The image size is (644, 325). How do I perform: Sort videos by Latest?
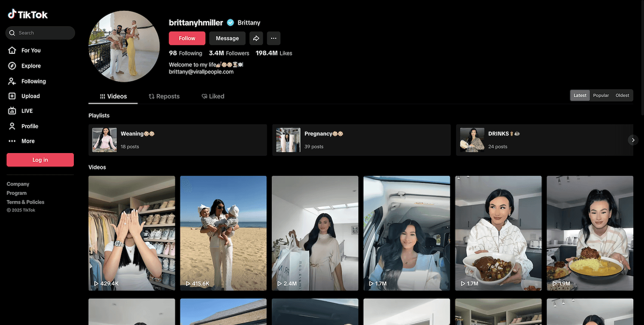point(580,95)
